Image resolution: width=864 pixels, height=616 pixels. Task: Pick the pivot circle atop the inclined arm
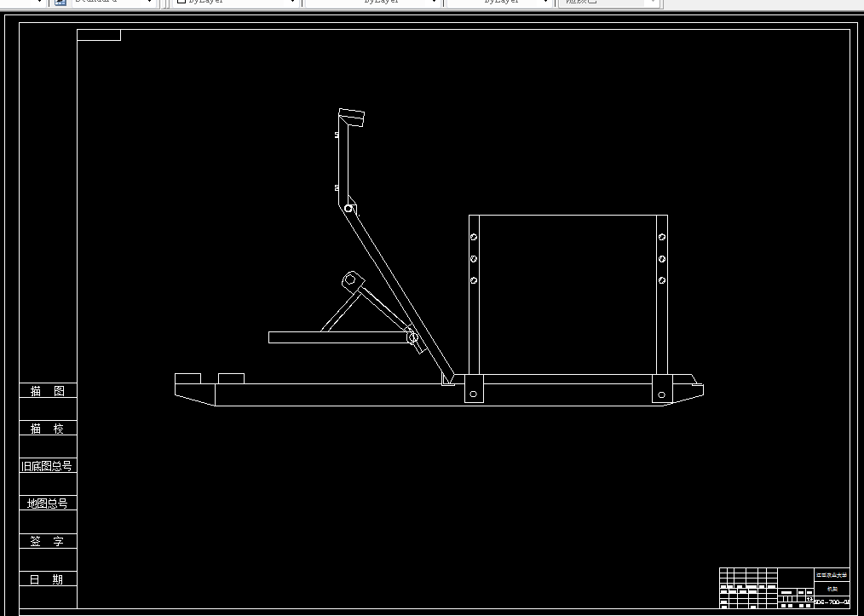[348, 208]
